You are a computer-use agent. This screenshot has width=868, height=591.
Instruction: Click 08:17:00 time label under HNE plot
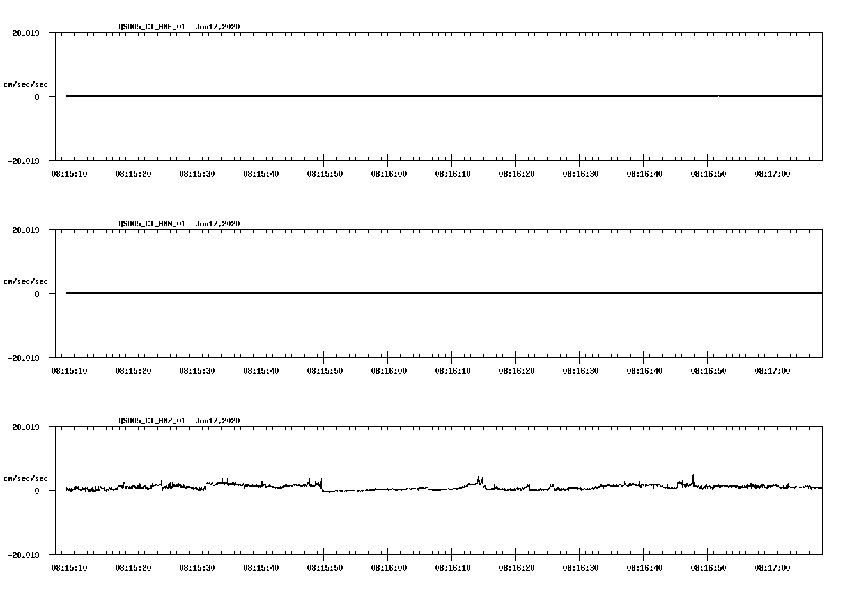tap(772, 174)
